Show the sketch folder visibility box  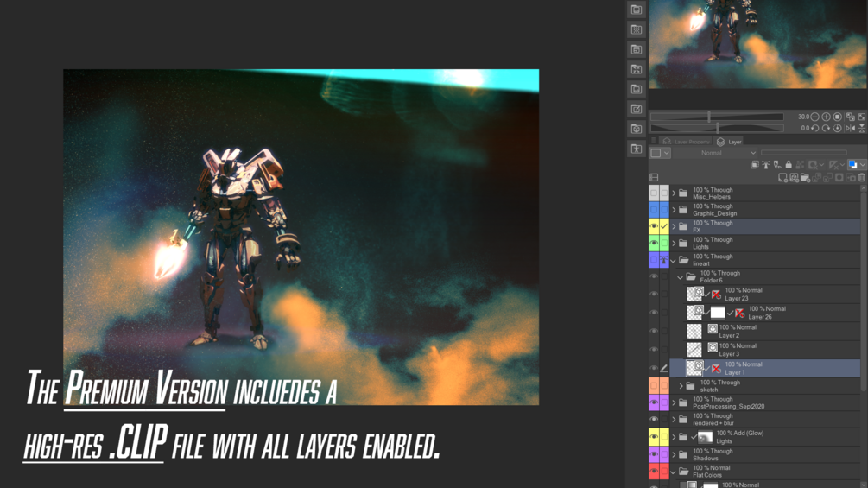654,385
